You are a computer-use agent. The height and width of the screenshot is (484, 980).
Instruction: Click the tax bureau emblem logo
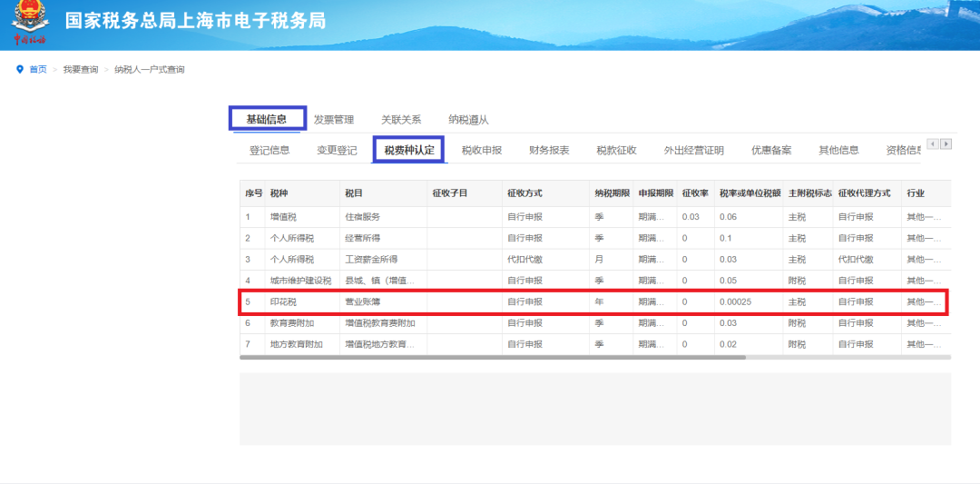(29, 24)
